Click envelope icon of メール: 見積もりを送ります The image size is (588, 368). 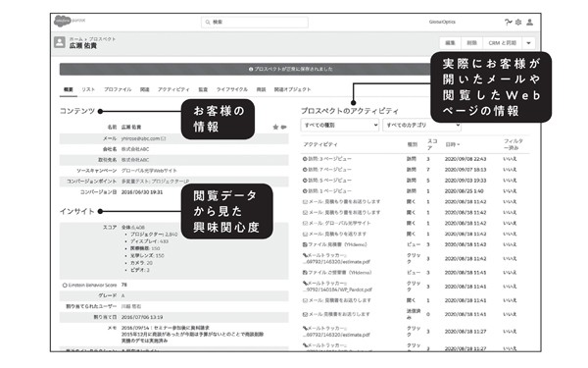305,234
